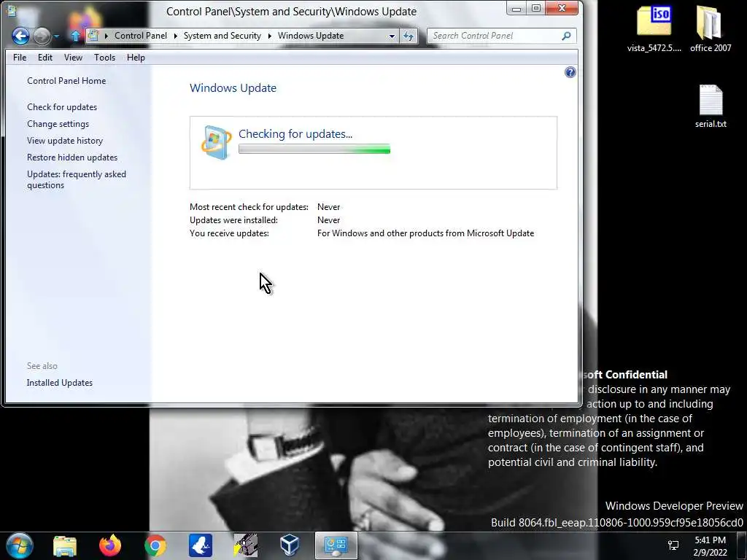The width and height of the screenshot is (747, 560).
Task: Select the serial.txt desktop file
Action: (x=711, y=106)
